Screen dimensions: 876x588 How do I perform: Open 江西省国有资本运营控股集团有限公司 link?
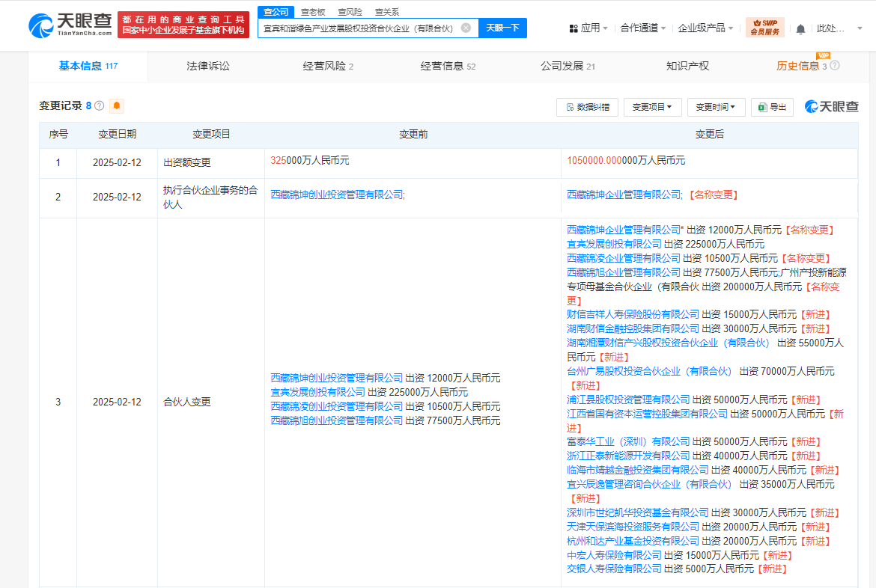pyautogui.click(x=647, y=413)
